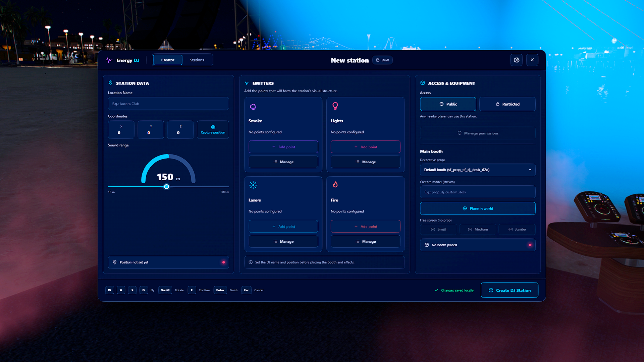Image resolution: width=644 pixels, height=362 pixels.
Task: Choose Jumbo free screen size
Action: (x=517, y=229)
